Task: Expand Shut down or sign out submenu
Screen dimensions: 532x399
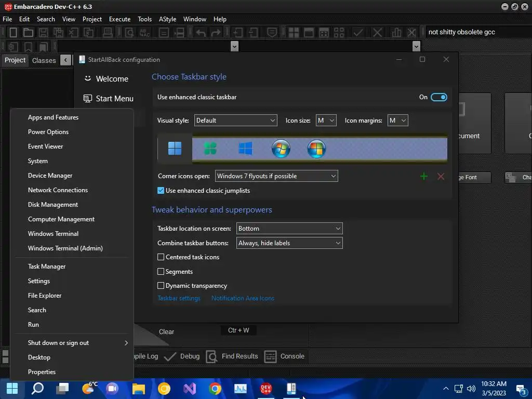Action: pos(72,343)
